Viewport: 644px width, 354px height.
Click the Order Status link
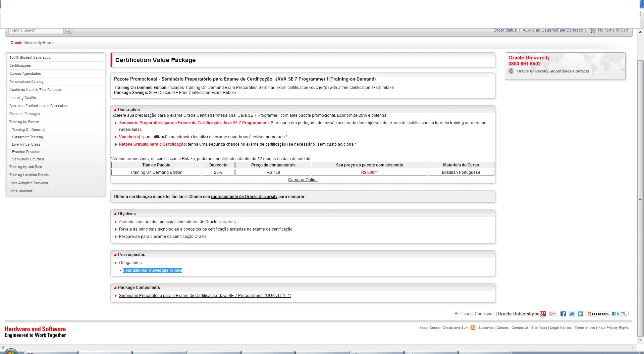click(x=505, y=30)
